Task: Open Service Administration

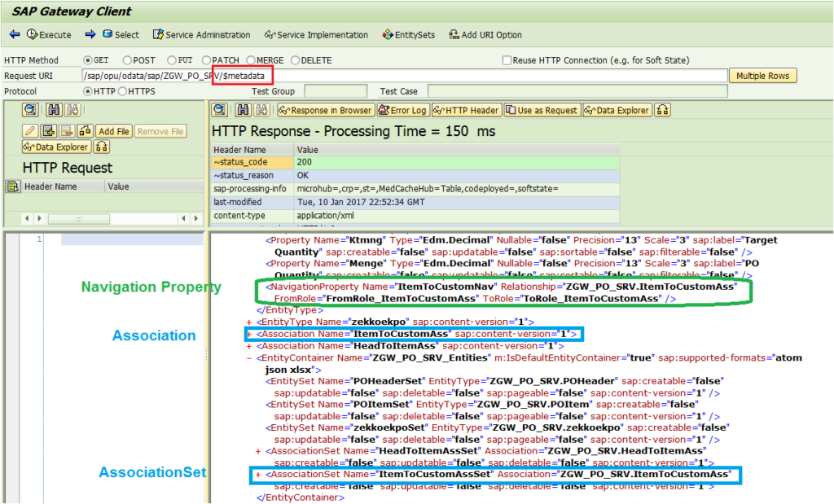Action: (202, 34)
